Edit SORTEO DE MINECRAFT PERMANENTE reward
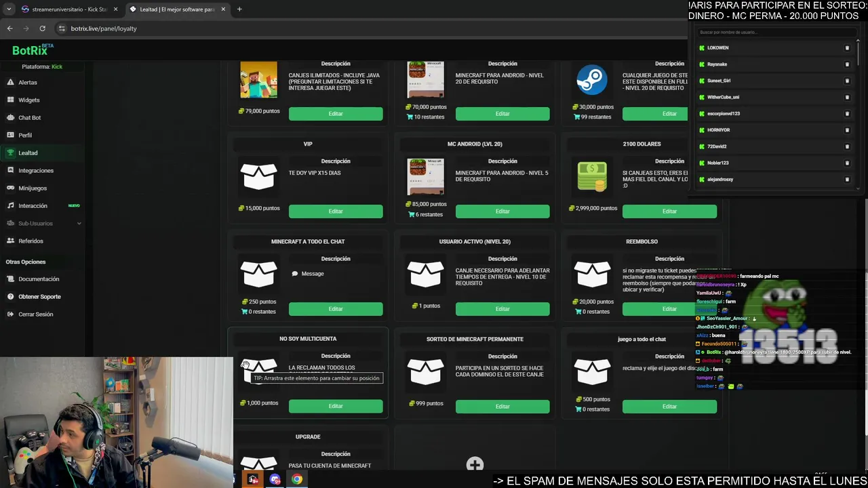The width and height of the screenshot is (868, 488). pos(502,407)
